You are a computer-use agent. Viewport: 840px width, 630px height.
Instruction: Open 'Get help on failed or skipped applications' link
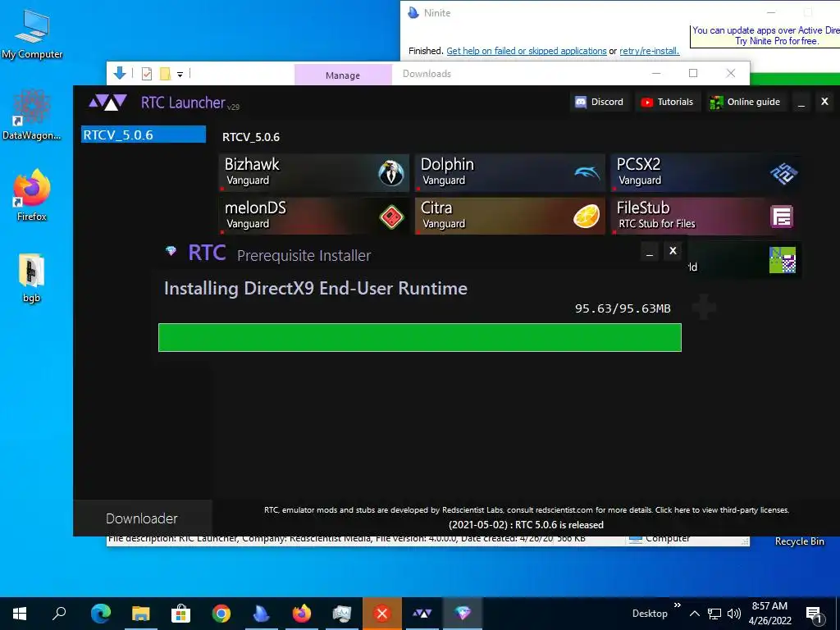526,51
